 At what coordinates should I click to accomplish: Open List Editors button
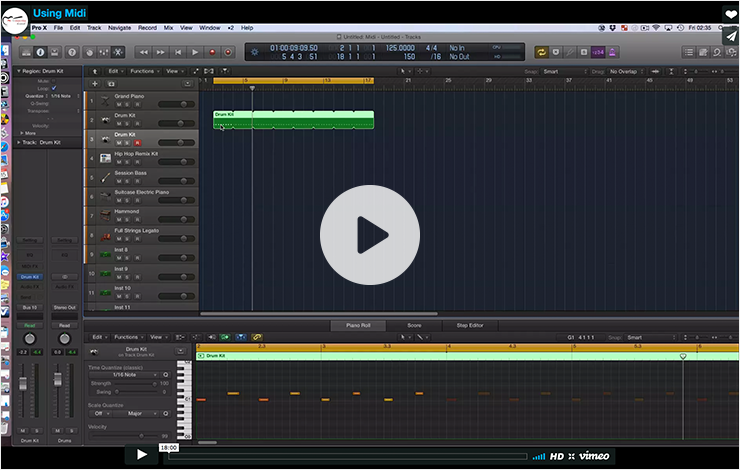[689, 52]
